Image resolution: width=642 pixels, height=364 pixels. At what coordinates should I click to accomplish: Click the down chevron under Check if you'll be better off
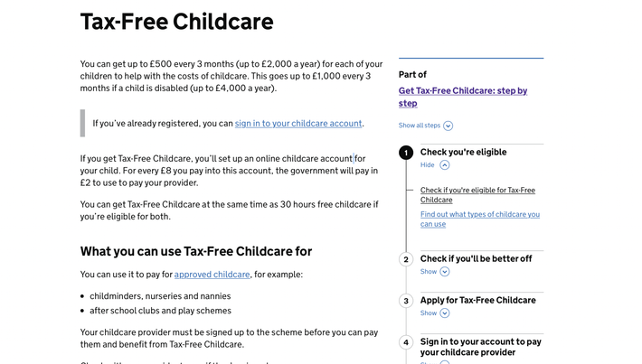(445, 272)
